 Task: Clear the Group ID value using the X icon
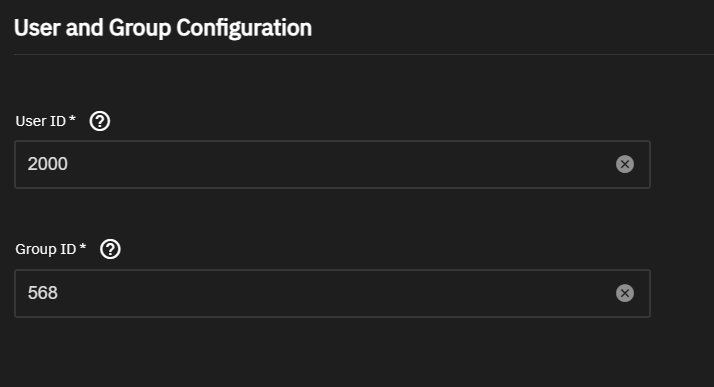point(625,293)
